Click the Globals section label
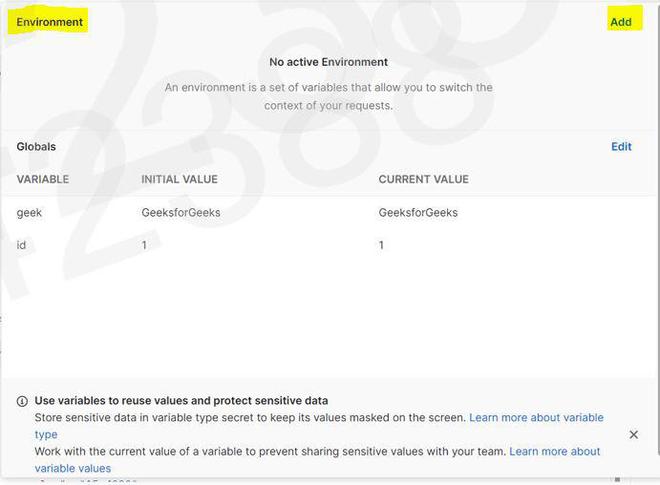 pyautogui.click(x=36, y=147)
